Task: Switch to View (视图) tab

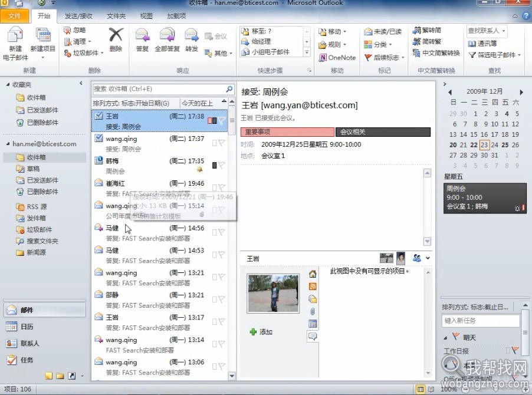Action: tap(147, 16)
